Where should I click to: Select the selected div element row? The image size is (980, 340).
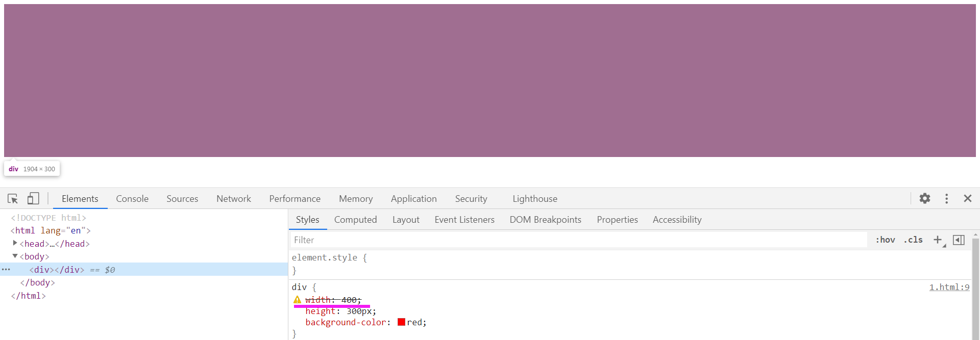coord(144,269)
